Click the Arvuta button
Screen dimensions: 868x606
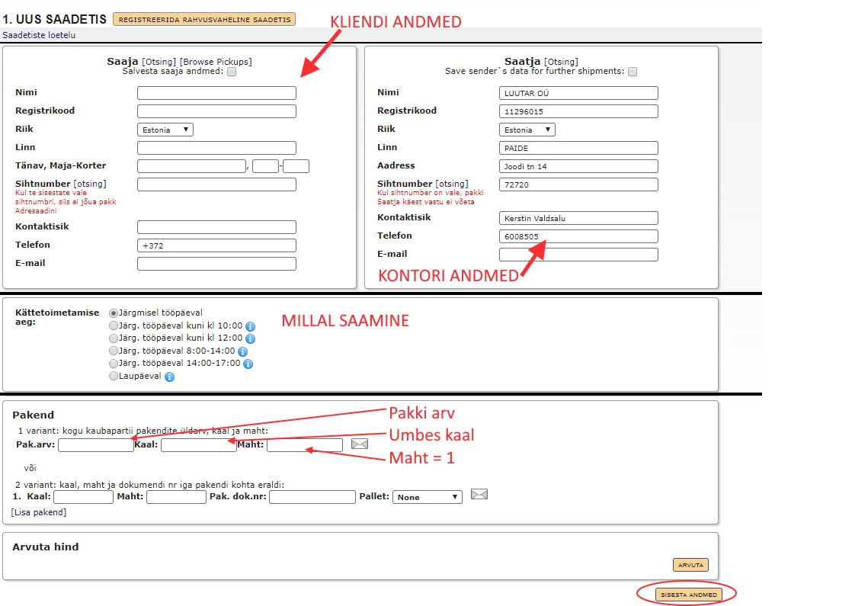[691, 565]
